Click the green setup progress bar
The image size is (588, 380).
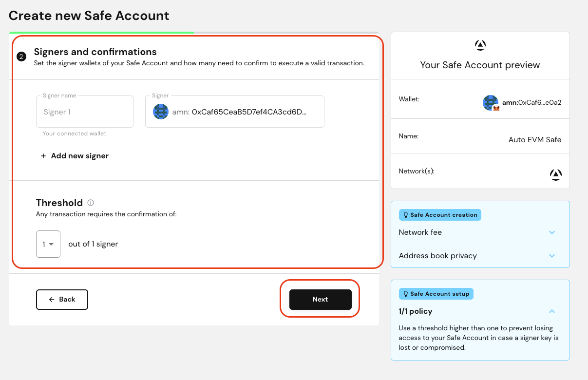(x=101, y=33)
